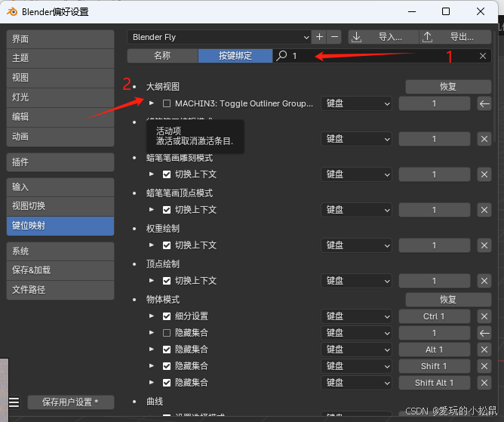The image size is (504, 422).
Task: Open the 文件路径 preferences section
Action: pyautogui.click(x=60, y=290)
